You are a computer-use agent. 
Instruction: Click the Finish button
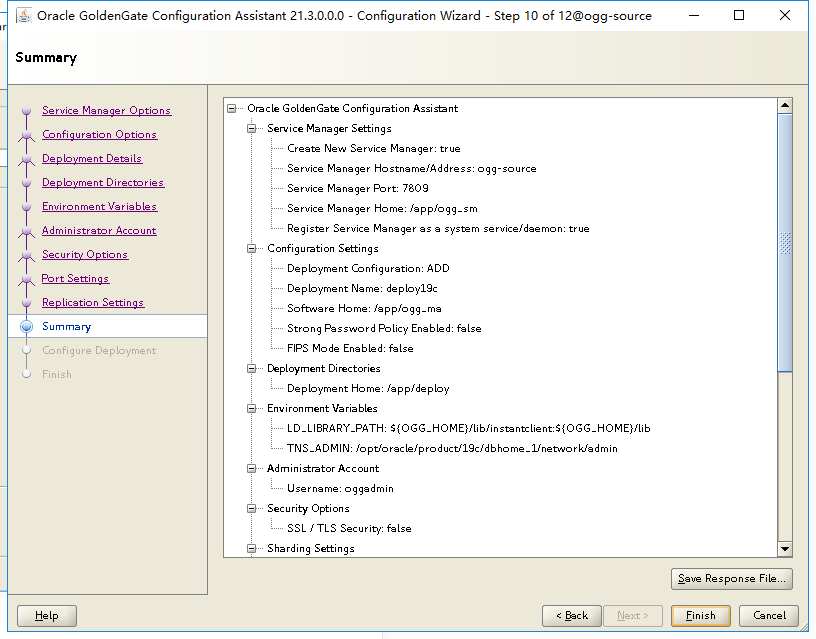click(700, 616)
